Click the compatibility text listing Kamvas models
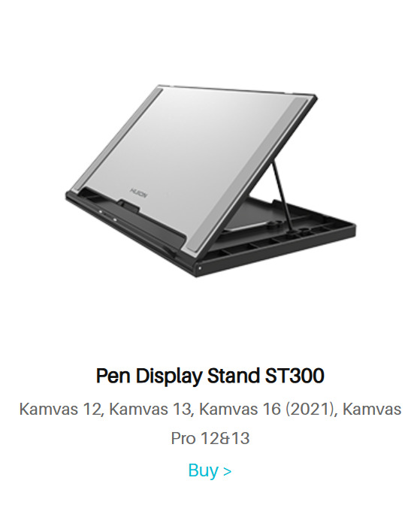The height and width of the screenshot is (532, 420). point(210,424)
